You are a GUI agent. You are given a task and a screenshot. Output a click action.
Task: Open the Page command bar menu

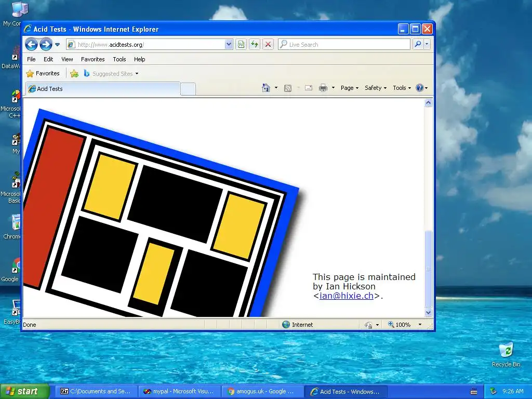(350, 88)
